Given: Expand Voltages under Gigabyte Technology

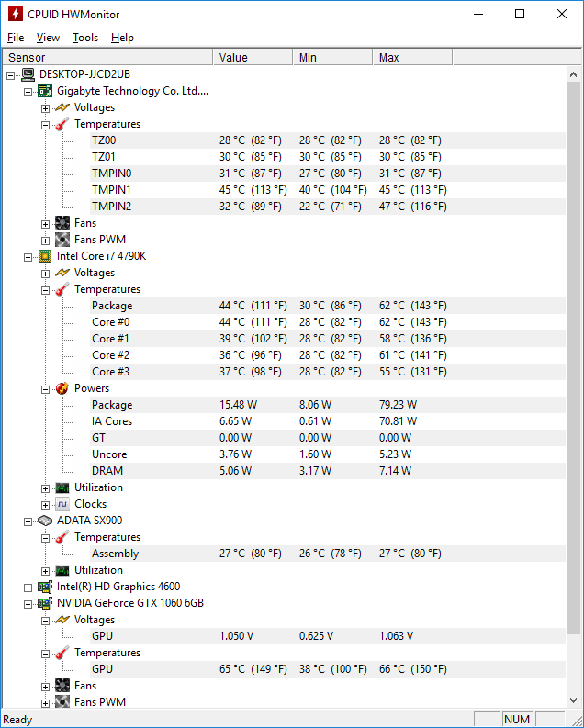Looking at the screenshot, I should (45, 108).
